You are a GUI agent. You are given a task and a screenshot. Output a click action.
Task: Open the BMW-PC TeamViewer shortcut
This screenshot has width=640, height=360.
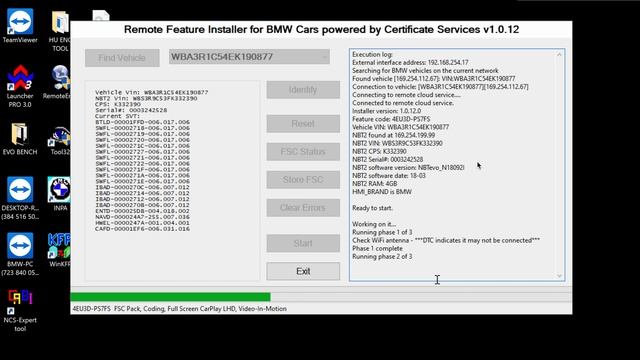pos(20,254)
